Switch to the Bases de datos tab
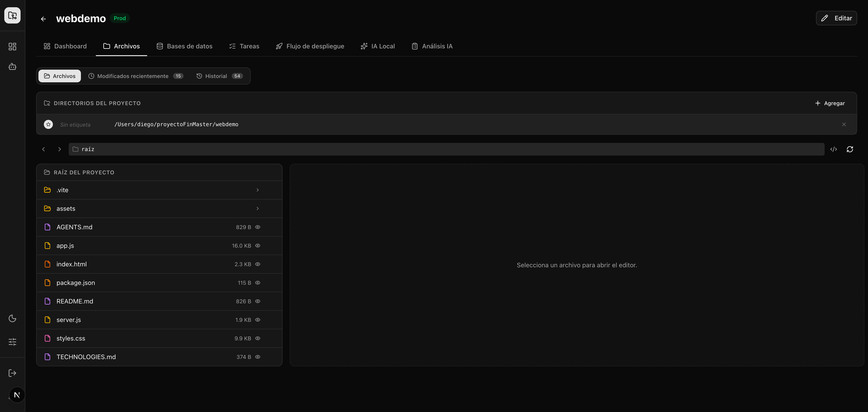The image size is (868, 412). (x=184, y=46)
